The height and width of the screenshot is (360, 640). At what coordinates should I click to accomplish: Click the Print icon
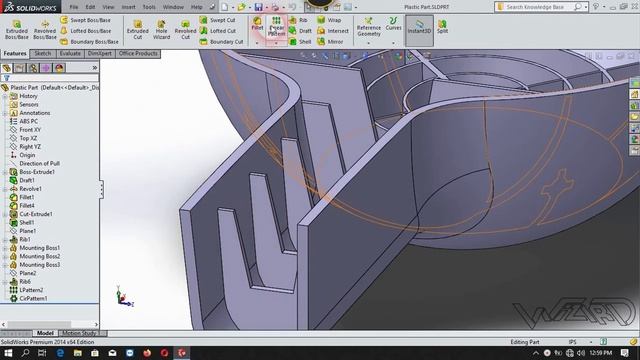coord(276,7)
